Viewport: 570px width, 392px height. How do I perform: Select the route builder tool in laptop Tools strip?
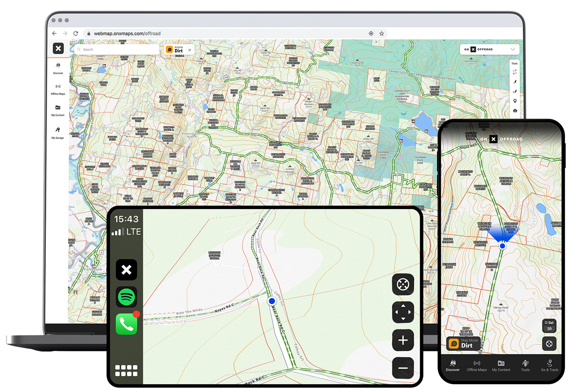(x=515, y=72)
